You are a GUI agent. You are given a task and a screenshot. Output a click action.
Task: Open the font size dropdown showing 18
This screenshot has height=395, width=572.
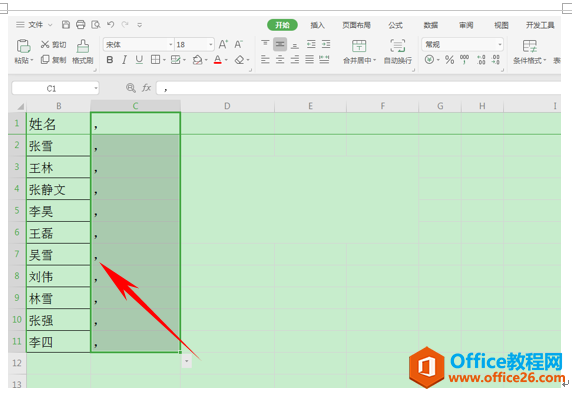point(210,44)
